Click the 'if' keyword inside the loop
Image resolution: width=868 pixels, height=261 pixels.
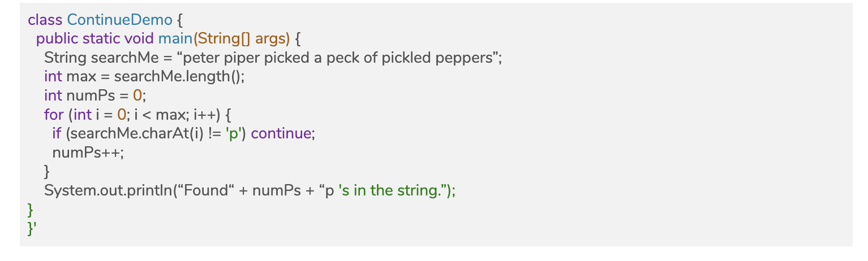click(57, 134)
